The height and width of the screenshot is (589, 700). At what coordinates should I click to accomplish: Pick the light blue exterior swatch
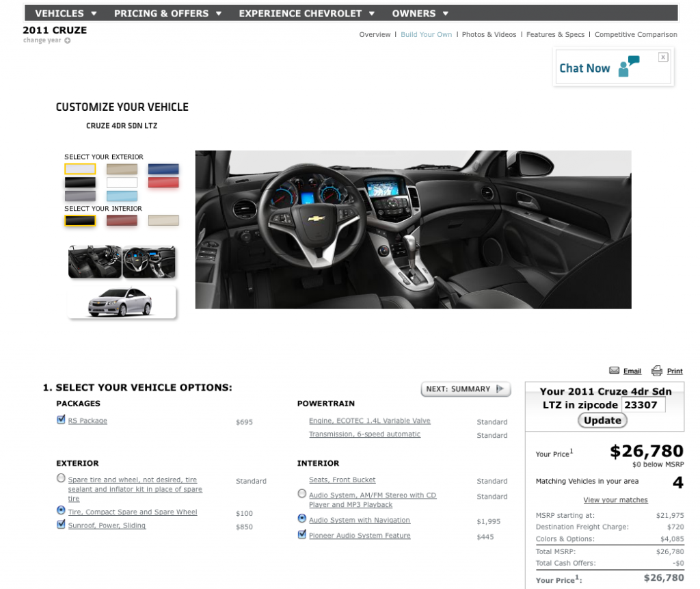[122, 196]
